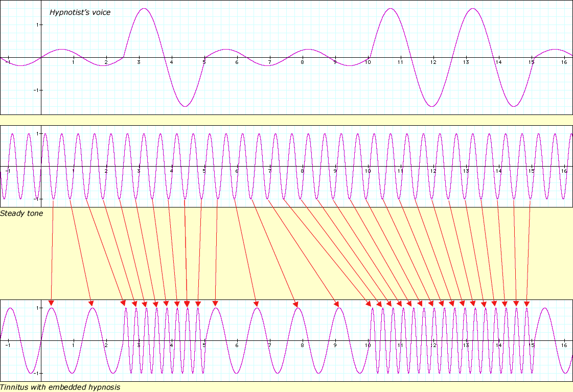Viewport: 573px width, 392px height.
Task: Select the rightmost red arrowhead on bottom graph
Action: [526, 303]
